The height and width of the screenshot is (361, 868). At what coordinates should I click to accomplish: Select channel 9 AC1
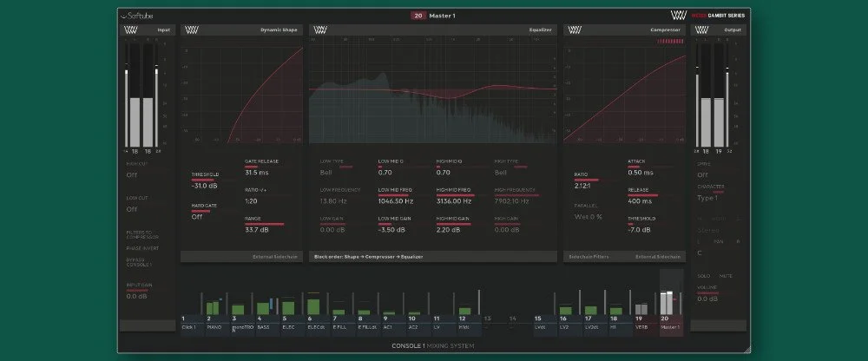pos(393,326)
